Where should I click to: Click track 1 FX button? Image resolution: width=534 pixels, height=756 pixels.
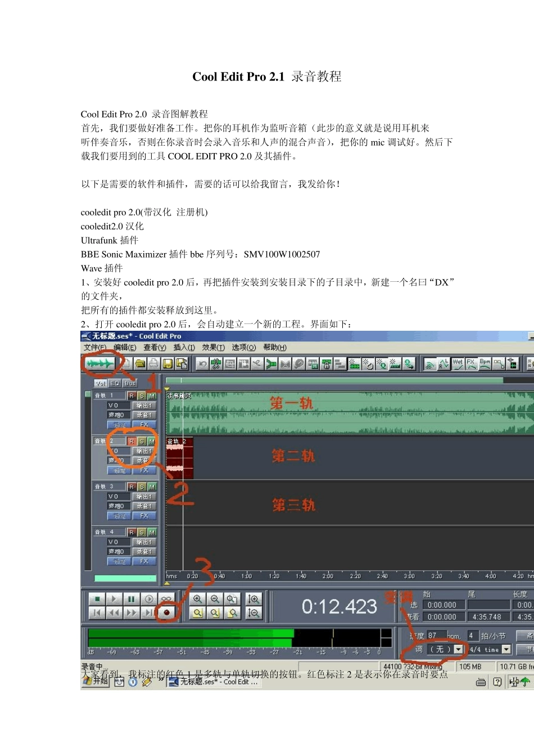pyautogui.click(x=144, y=425)
